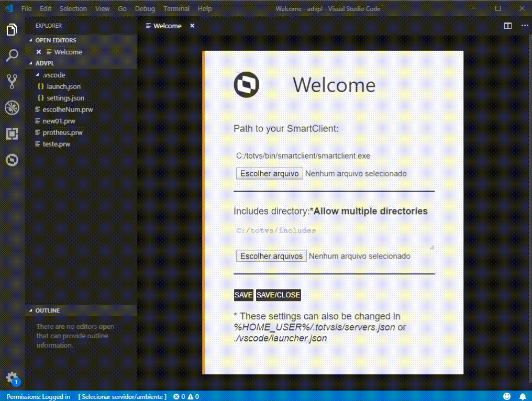This screenshot has width=532, height=401.
Task: Close the Welcome tab with its X
Action: pyautogui.click(x=192, y=26)
